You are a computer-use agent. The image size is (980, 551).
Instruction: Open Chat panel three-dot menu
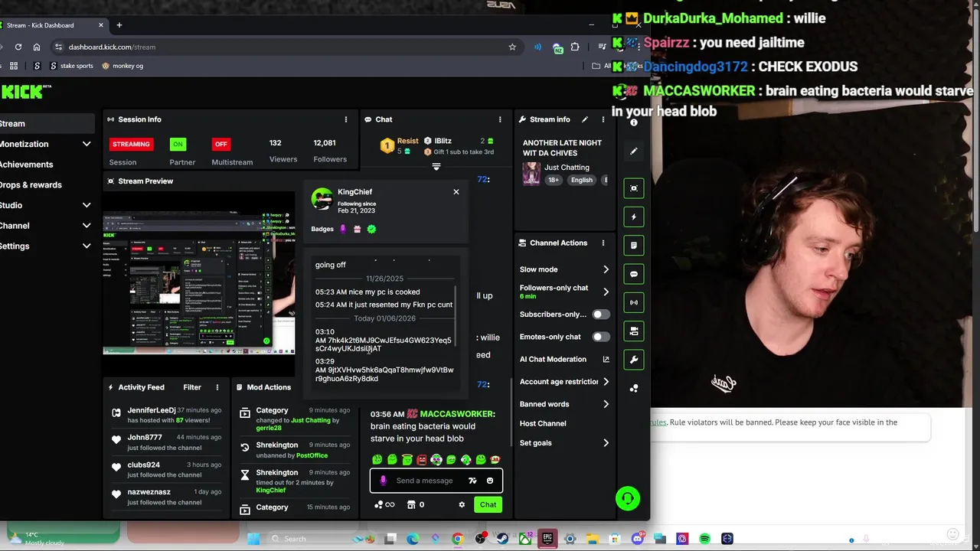[500, 119]
